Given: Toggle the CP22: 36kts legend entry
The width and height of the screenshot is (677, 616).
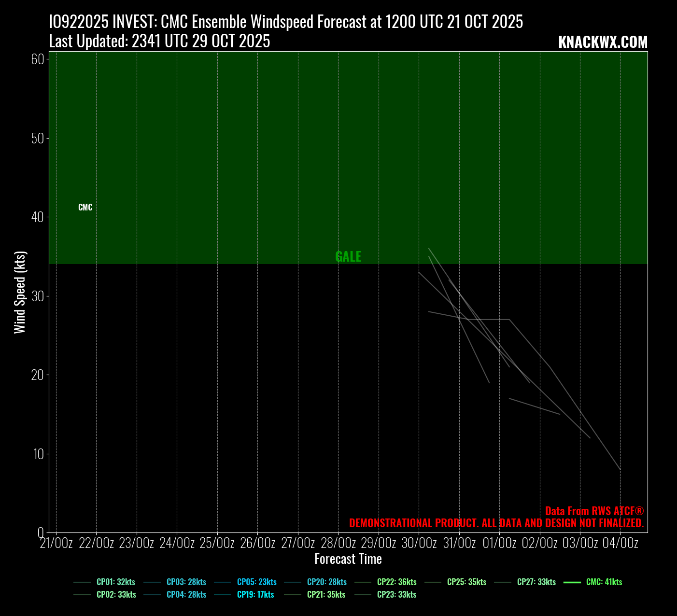Looking at the screenshot, I should pos(396,582).
